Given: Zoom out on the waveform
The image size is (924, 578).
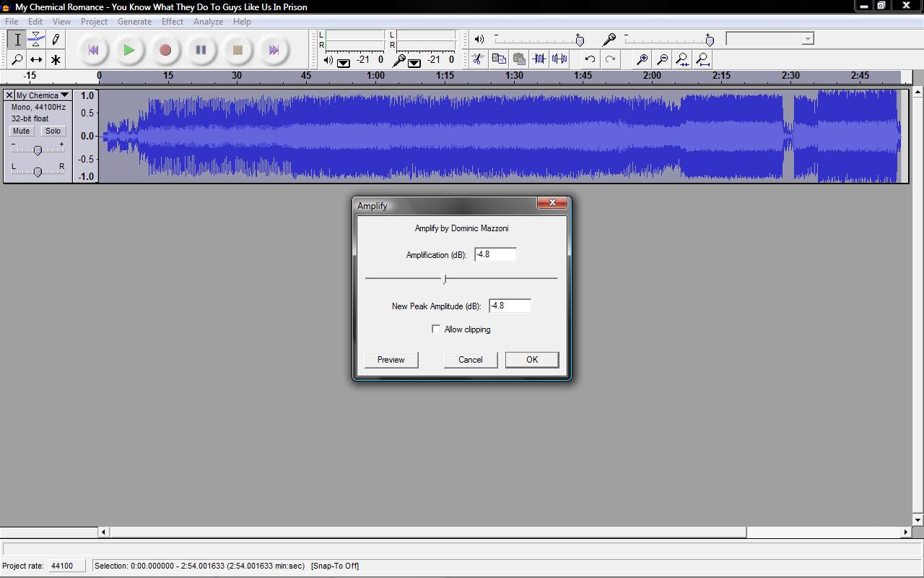Looking at the screenshot, I should tap(661, 59).
